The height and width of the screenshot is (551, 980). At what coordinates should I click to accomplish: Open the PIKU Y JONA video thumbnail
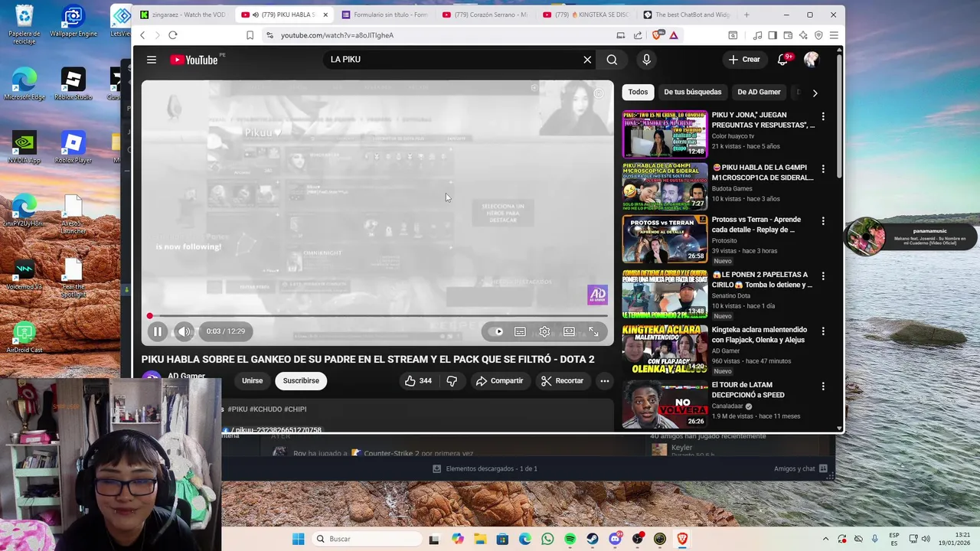point(665,134)
